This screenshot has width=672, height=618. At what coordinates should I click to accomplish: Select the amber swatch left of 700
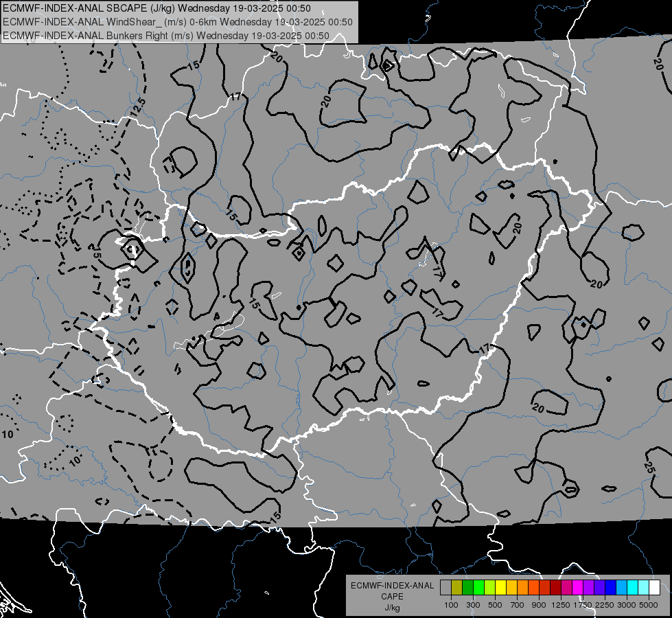tap(511, 588)
